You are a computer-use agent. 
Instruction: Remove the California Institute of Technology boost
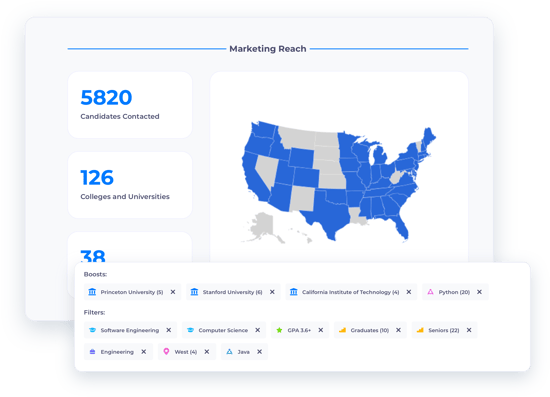click(x=409, y=292)
